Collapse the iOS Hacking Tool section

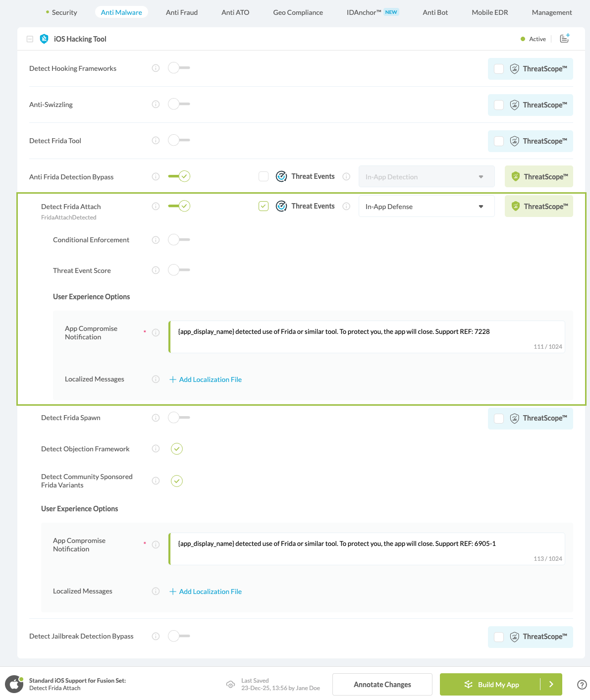coord(30,39)
